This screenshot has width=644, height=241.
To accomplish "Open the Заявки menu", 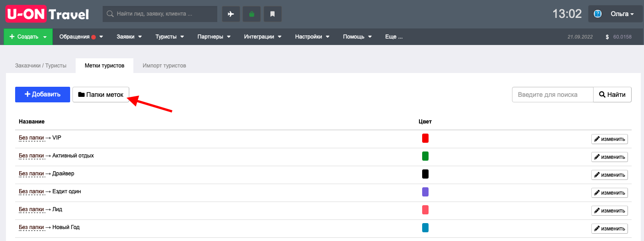I will click(x=129, y=37).
